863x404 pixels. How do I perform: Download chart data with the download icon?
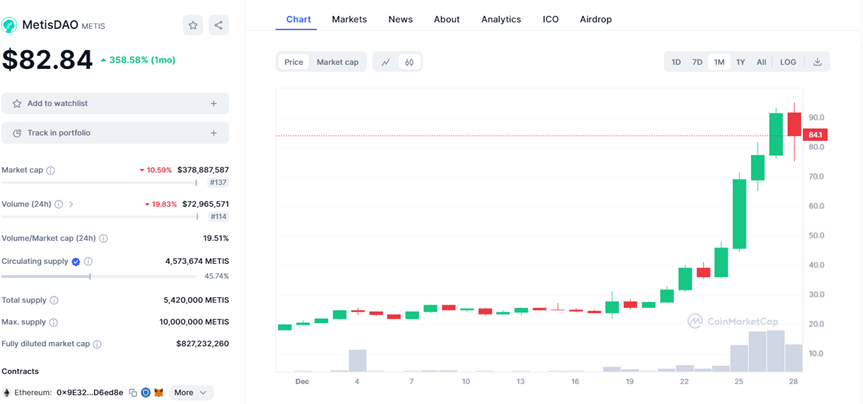click(817, 62)
